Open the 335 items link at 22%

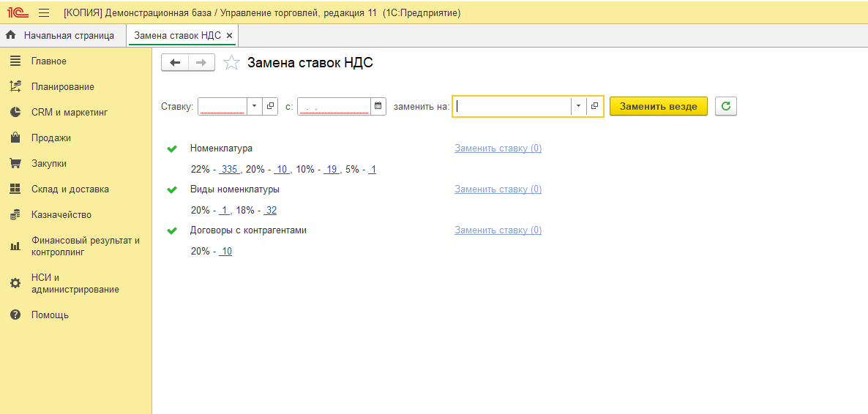pos(230,170)
